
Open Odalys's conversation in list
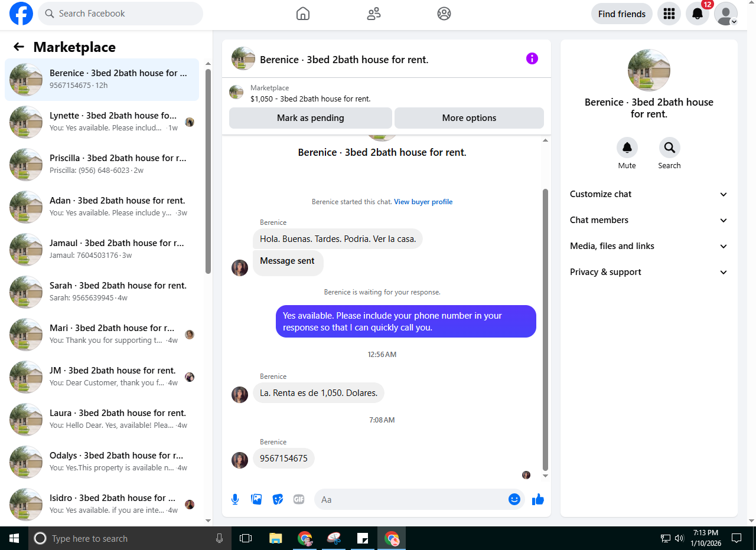(102, 462)
